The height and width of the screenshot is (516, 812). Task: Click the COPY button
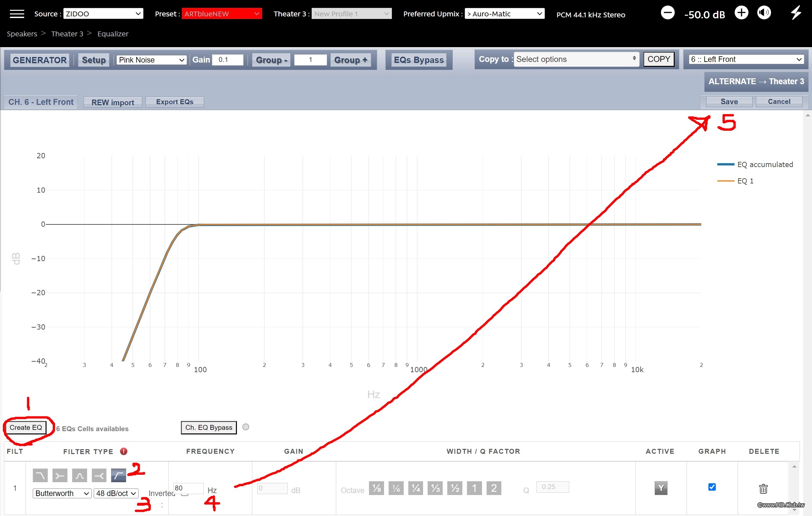pyautogui.click(x=659, y=59)
